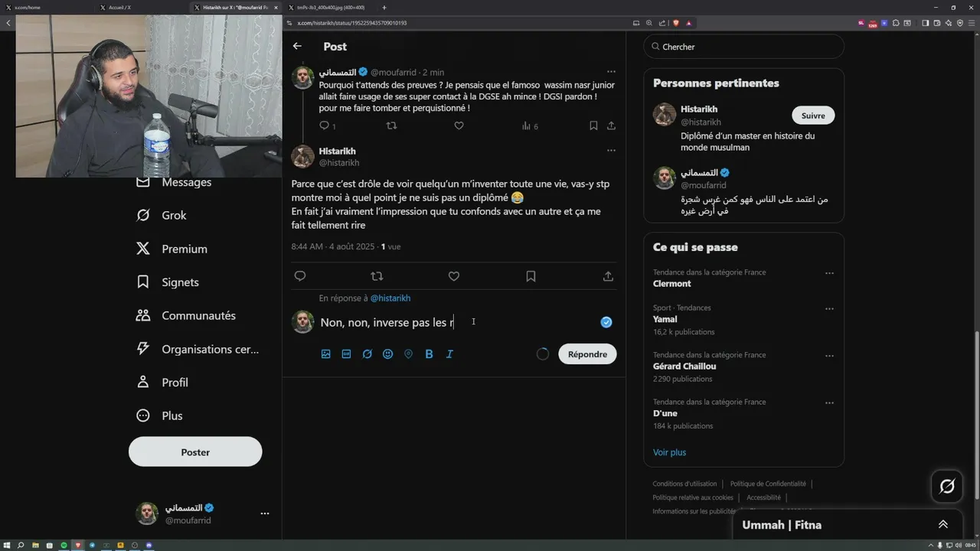Share the Histarikh post

tap(608, 276)
